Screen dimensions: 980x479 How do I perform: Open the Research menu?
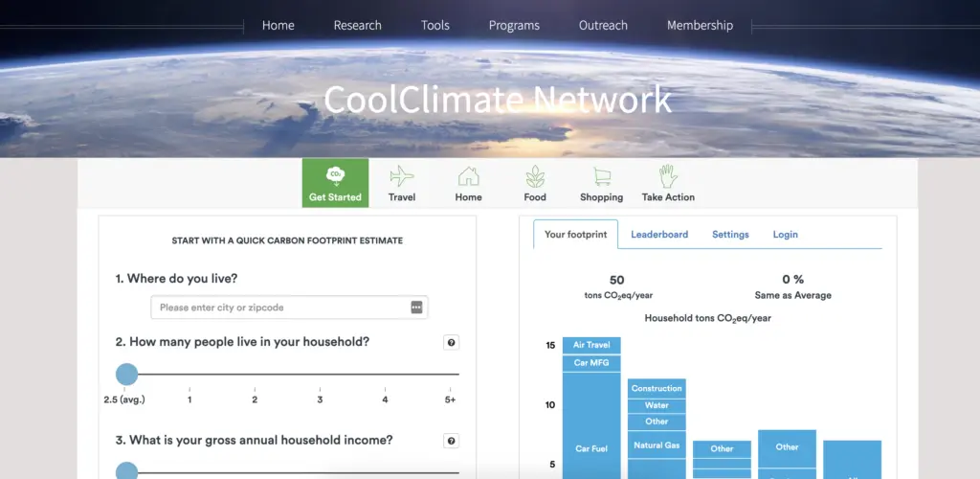[358, 26]
